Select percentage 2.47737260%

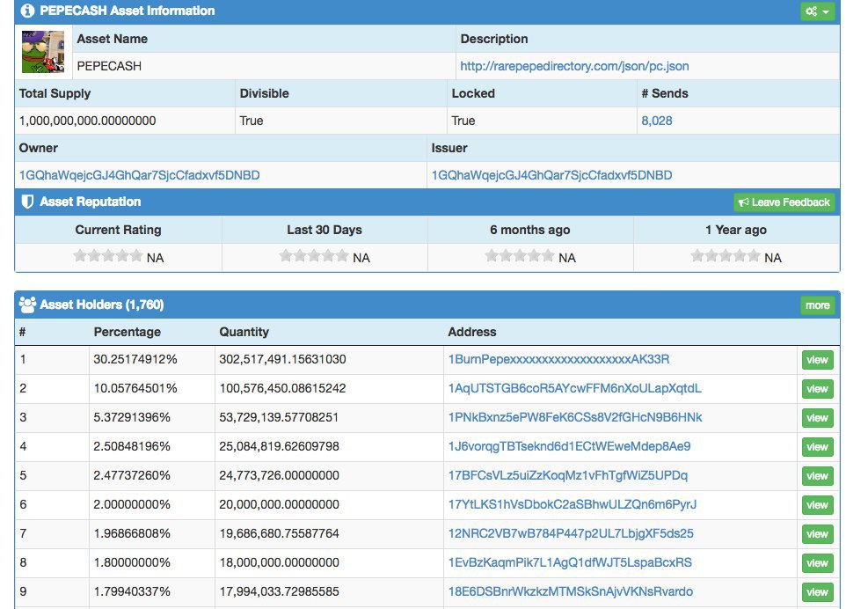[x=132, y=475]
